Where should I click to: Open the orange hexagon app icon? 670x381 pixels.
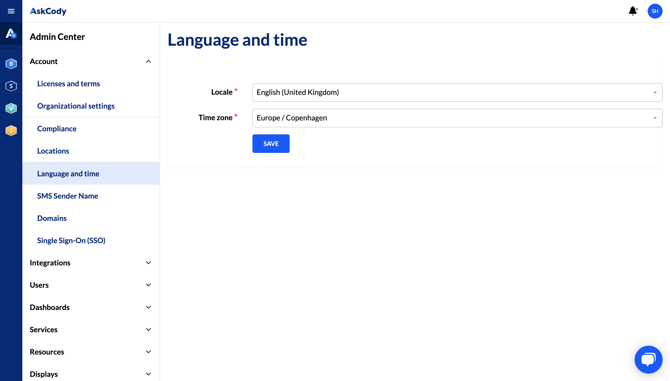pos(11,130)
